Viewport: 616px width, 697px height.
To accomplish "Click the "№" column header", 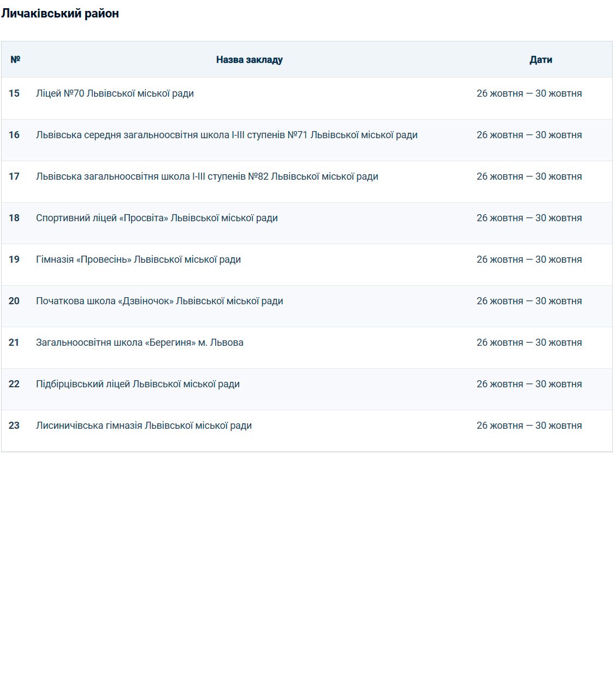I will click(15, 60).
